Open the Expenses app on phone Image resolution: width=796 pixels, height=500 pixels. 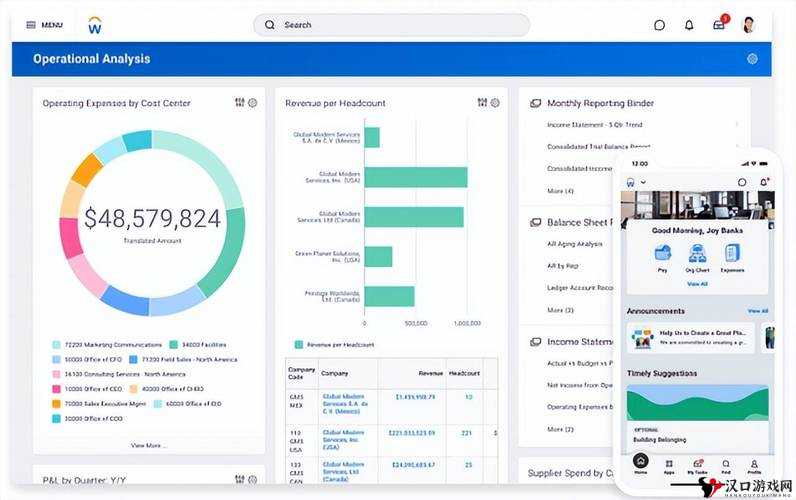pos(732,258)
